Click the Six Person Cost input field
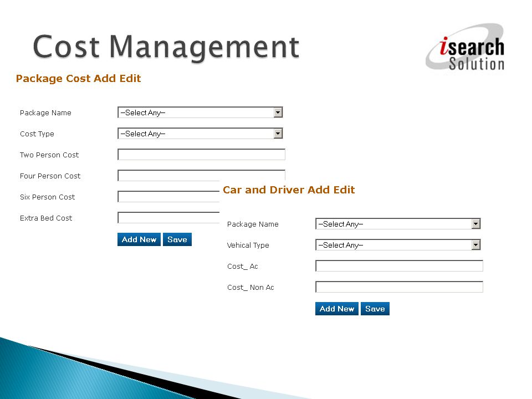 pos(168,196)
